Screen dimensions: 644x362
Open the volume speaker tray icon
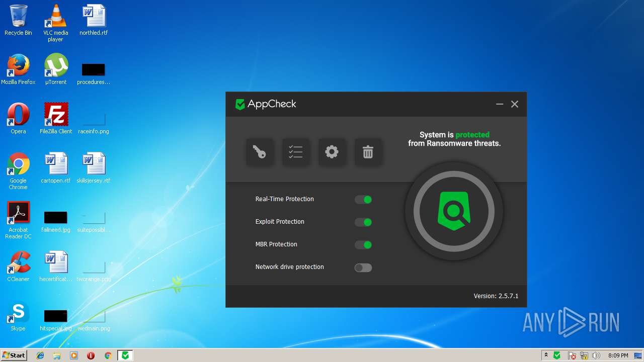tap(596, 355)
